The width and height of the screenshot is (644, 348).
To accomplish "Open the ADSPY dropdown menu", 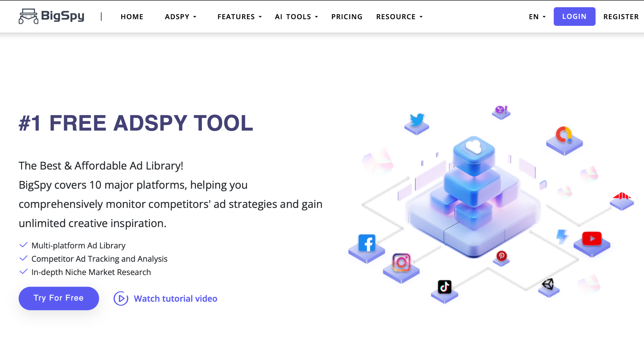I will [180, 17].
